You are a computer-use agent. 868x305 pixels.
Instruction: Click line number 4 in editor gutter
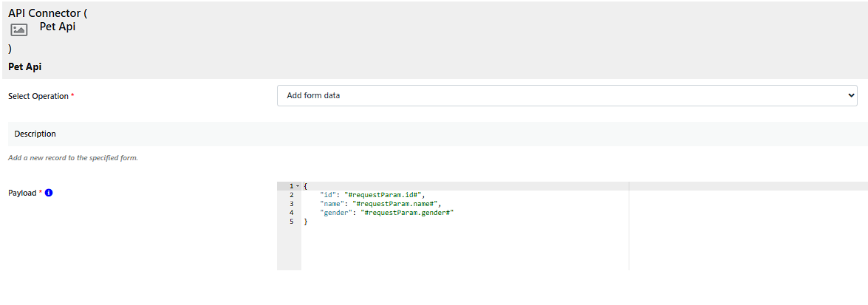pos(292,213)
